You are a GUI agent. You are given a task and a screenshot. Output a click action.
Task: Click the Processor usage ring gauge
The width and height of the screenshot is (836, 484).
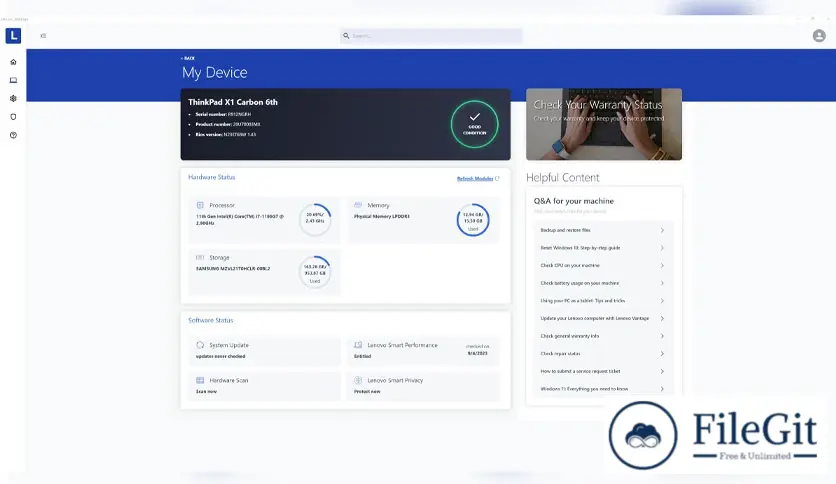pyautogui.click(x=315, y=220)
